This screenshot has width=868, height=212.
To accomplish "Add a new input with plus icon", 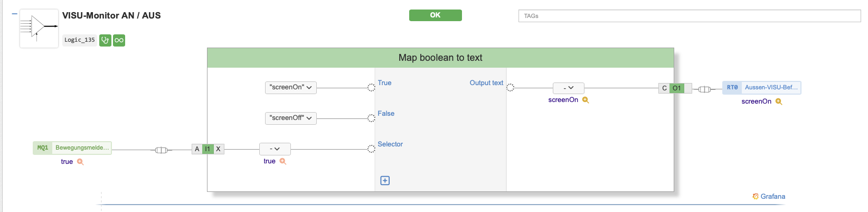I will click(x=385, y=181).
